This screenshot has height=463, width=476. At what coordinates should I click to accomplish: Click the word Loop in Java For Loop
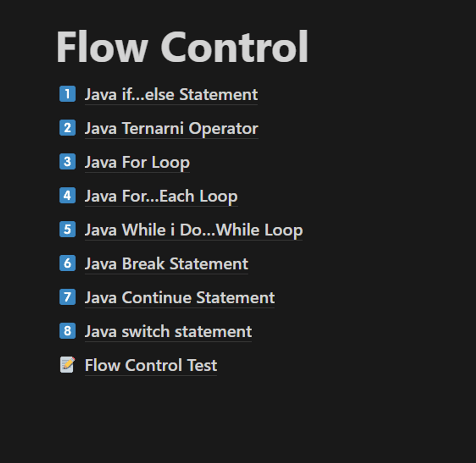171,163
